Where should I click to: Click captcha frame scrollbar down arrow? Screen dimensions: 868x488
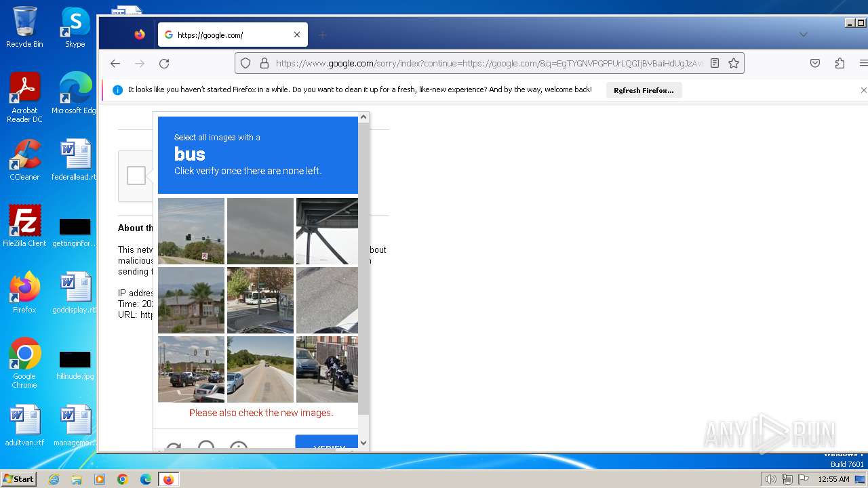tap(363, 443)
